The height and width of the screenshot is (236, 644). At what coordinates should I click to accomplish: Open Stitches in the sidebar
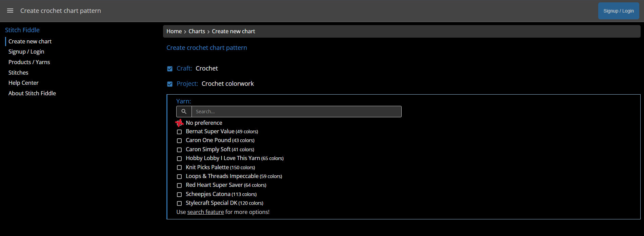18,73
